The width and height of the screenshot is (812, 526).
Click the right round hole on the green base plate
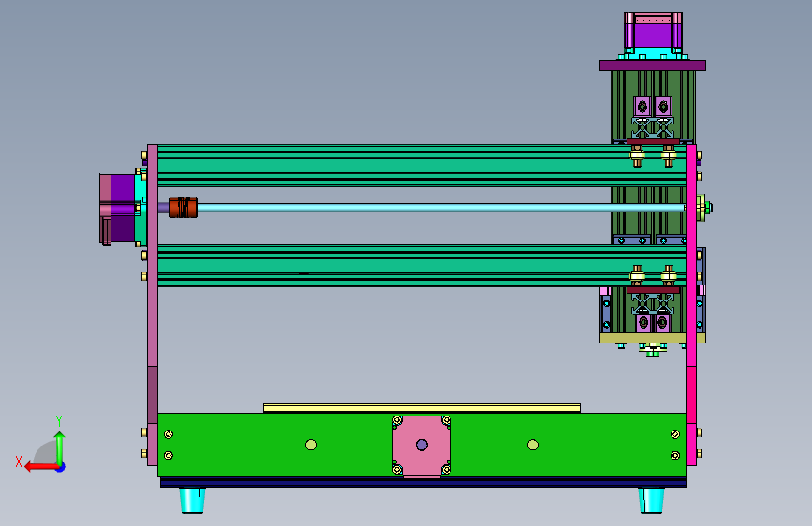point(533,445)
